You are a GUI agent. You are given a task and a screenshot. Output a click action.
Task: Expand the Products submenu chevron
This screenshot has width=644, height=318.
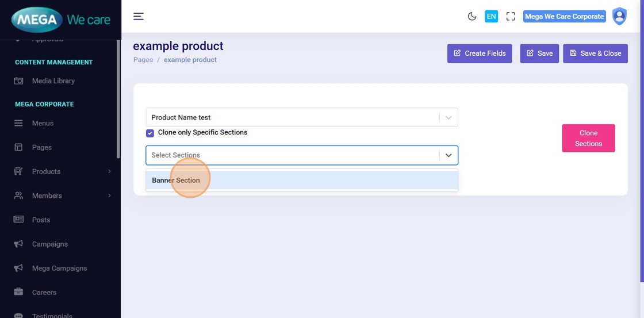[x=109, y=171]
